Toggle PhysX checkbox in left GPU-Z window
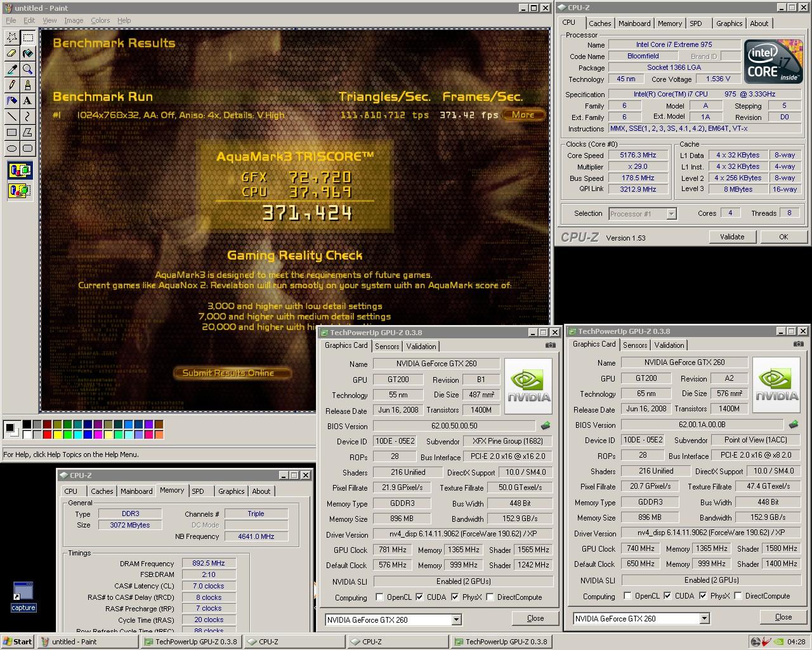 [455, 597]
